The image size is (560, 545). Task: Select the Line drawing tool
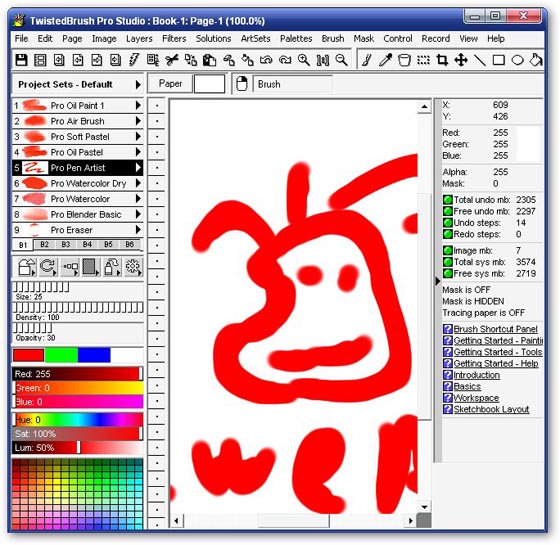(x=480, y=60)
